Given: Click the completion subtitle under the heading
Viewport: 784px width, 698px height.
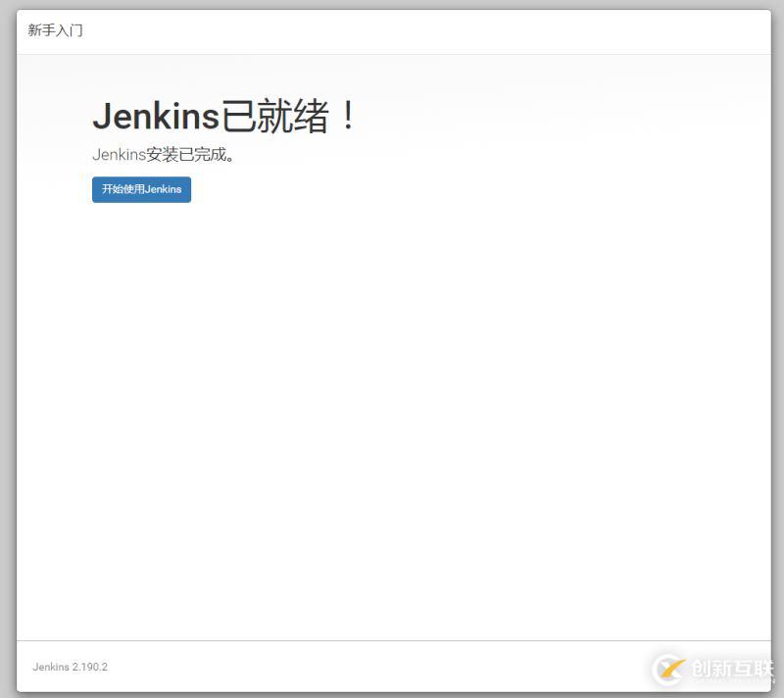Looking at the screenshot, I should pyautogui.click(x=164, y=154).
